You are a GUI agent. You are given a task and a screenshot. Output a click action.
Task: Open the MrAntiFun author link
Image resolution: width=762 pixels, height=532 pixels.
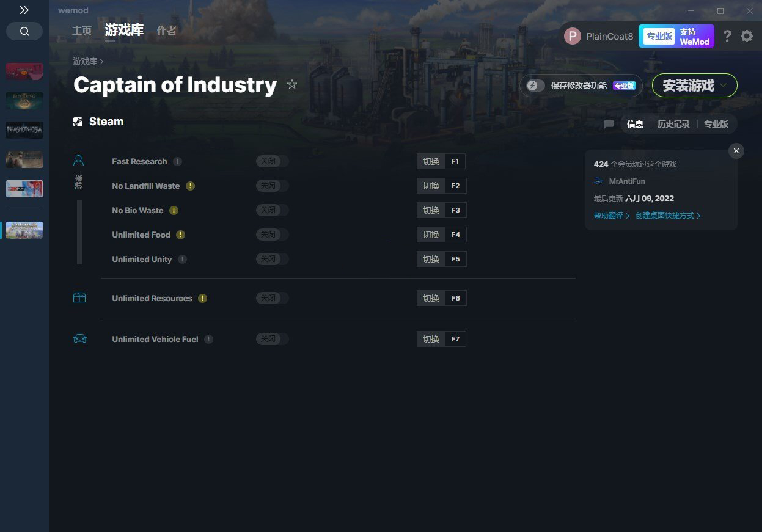(627, 181)
